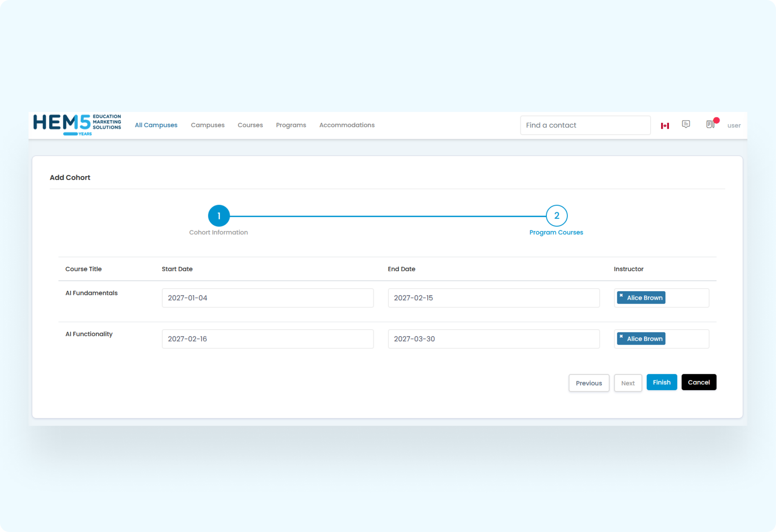Go to step 1 Cohort Information circle

(x=219, y=216)
